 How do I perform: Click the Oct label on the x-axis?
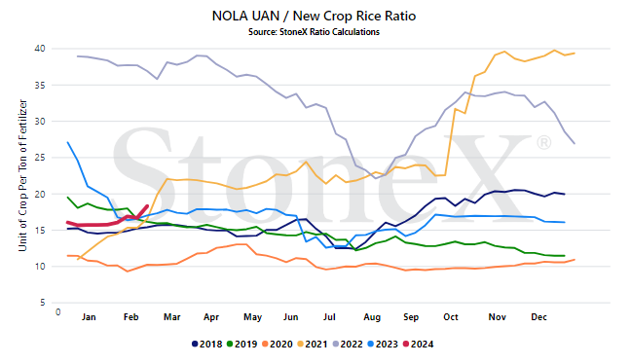pos(451,317)
